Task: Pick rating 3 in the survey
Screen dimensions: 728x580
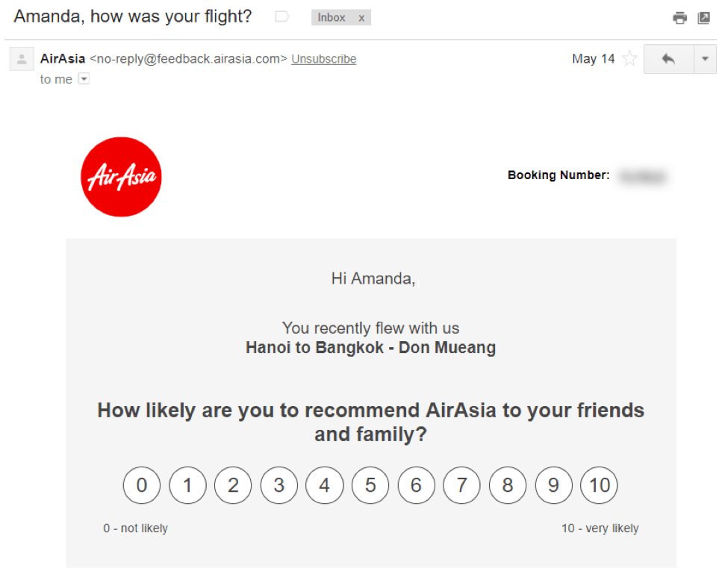Action: point(279,485)
